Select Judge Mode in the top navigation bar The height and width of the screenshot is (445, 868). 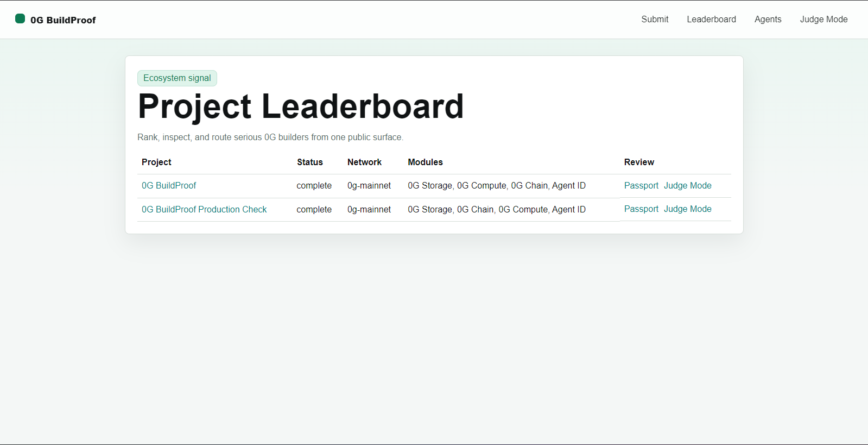823,20
